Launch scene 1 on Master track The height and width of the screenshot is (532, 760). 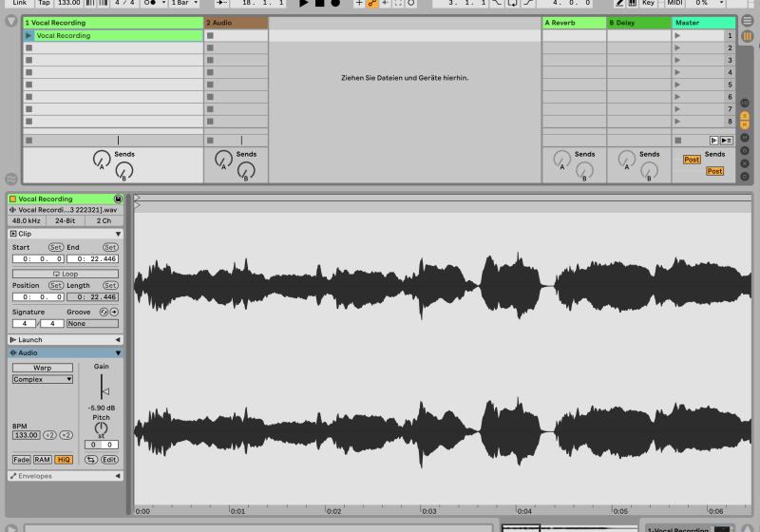[x=677, y=35]
